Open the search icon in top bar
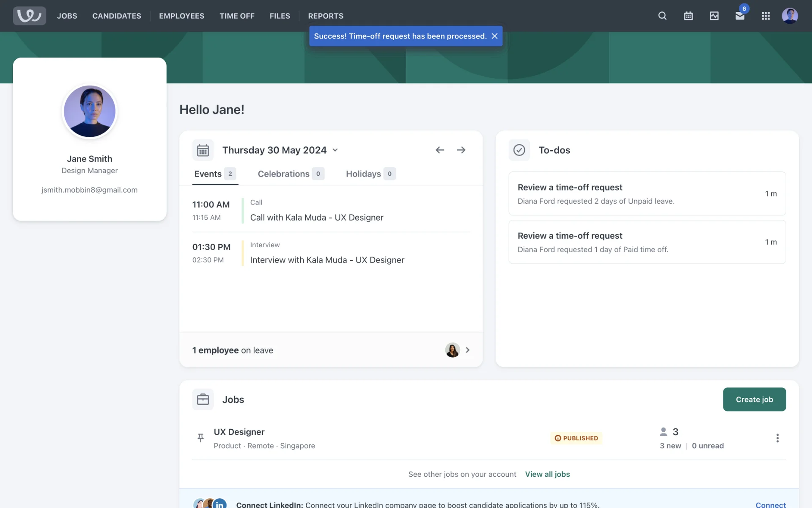 point(662,16)
